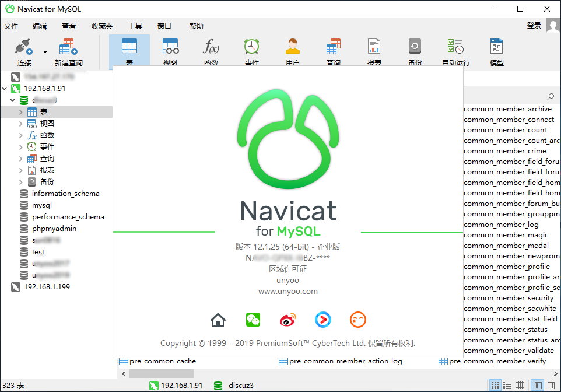Click the Navicat green logo in the about dialog
This screenshot has height=392, width=561.
pos(288,139)
